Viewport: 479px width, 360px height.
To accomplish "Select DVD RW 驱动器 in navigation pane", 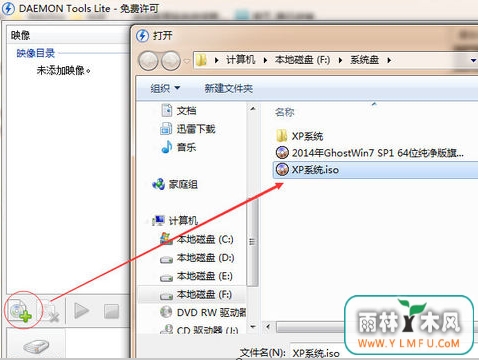I will 203,312.
